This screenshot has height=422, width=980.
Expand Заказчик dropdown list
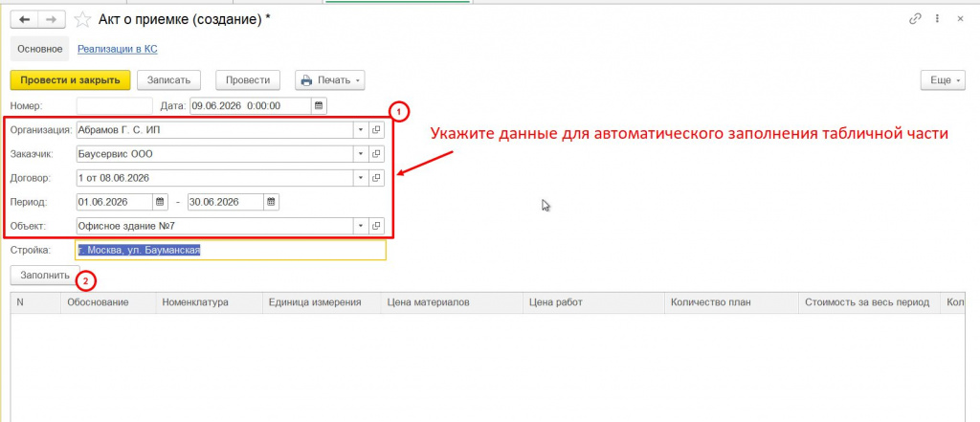(361, 154)
